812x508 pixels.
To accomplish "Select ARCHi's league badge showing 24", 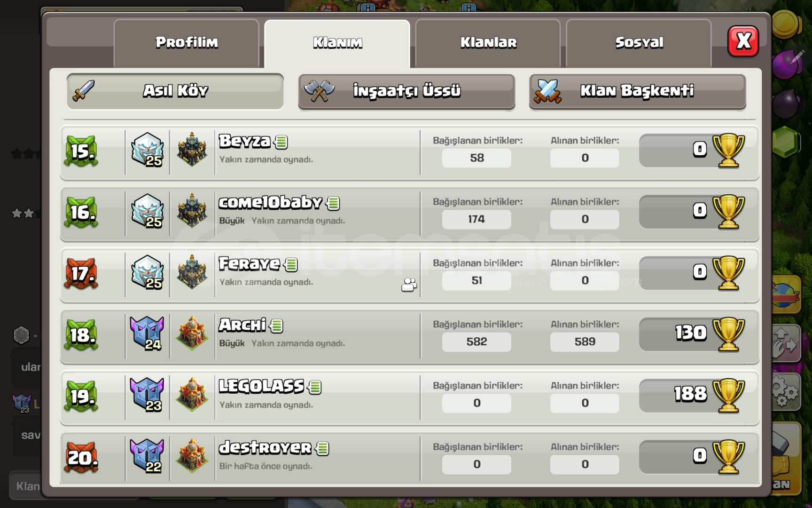I will (147, 333).
